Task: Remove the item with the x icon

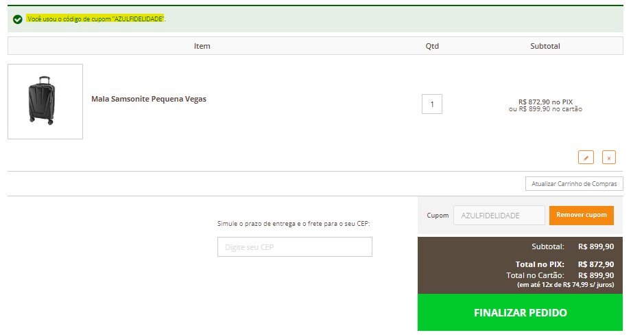Action: pyautogui.click(x=608, y=157)
